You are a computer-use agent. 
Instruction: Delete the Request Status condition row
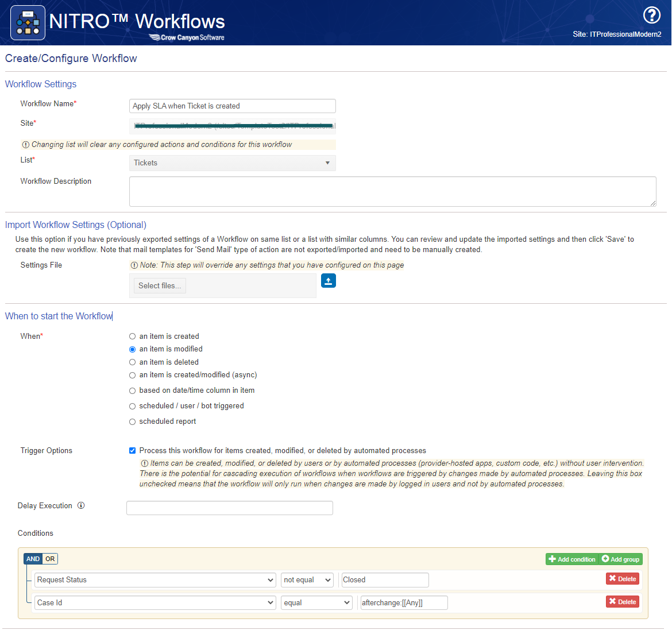point(623,579)
